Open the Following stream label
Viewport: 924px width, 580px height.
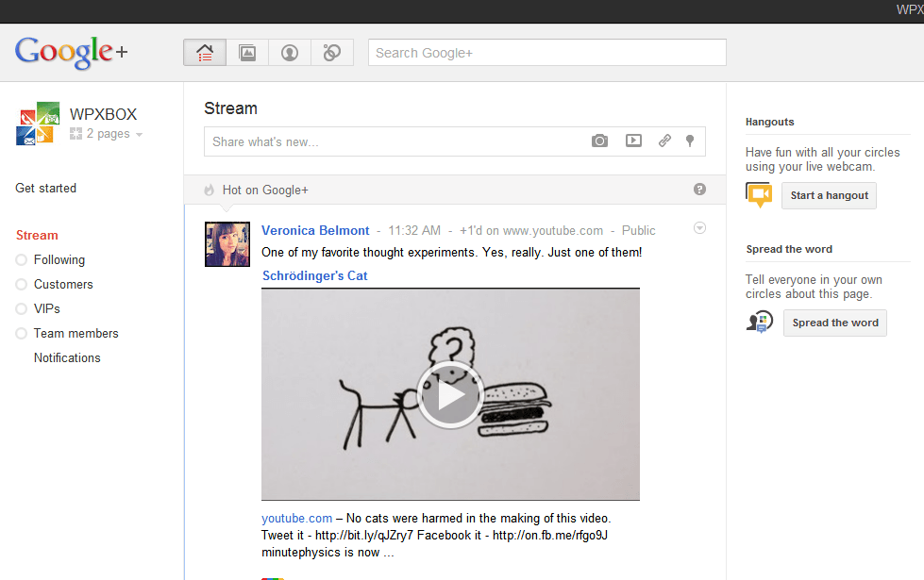coord(59,259)
